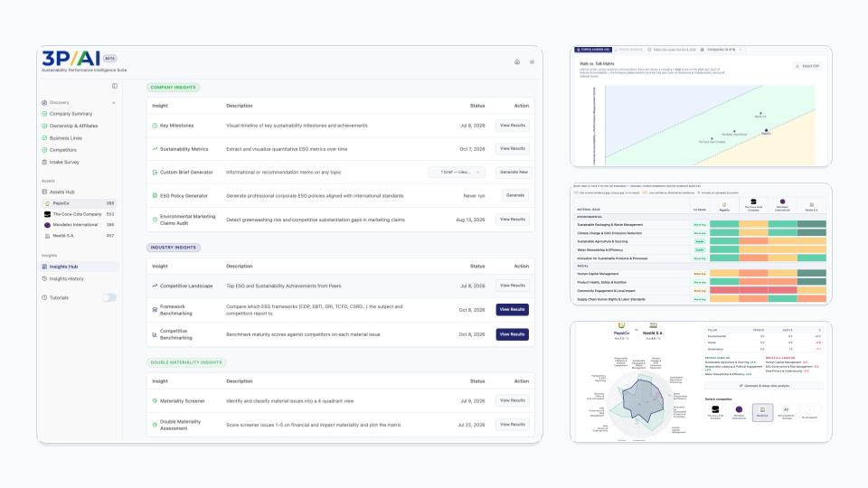Toggle the Tutorials switch
The height and width of the screenshot is (488, 868).
pyautogui.click(x=109, y=297)
